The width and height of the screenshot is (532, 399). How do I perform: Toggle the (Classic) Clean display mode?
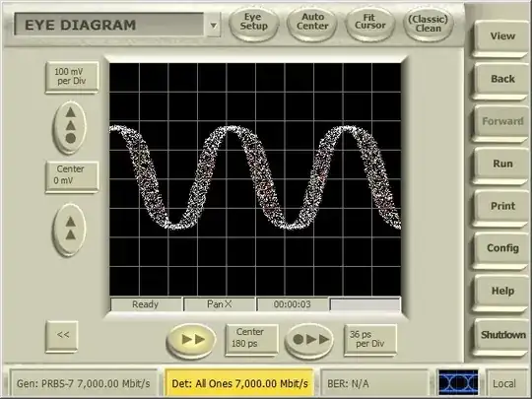click(x=429, y=24)
